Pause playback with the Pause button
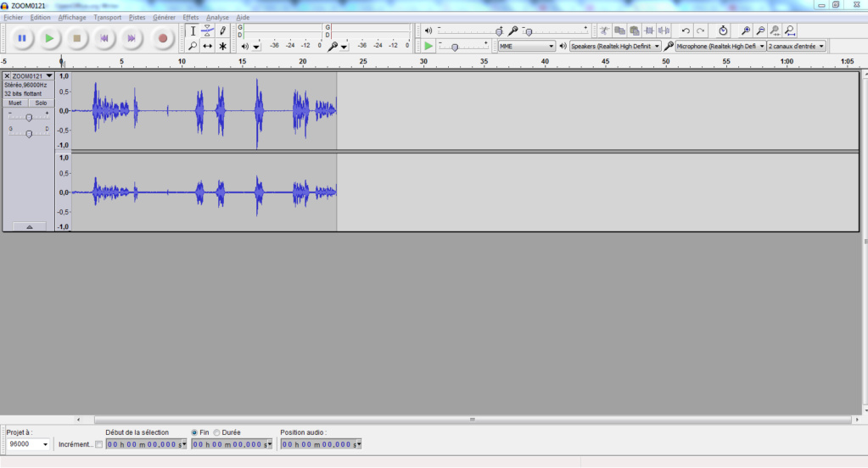The width and height of the screenshot is (868, 468). click(x=22, y=39)
